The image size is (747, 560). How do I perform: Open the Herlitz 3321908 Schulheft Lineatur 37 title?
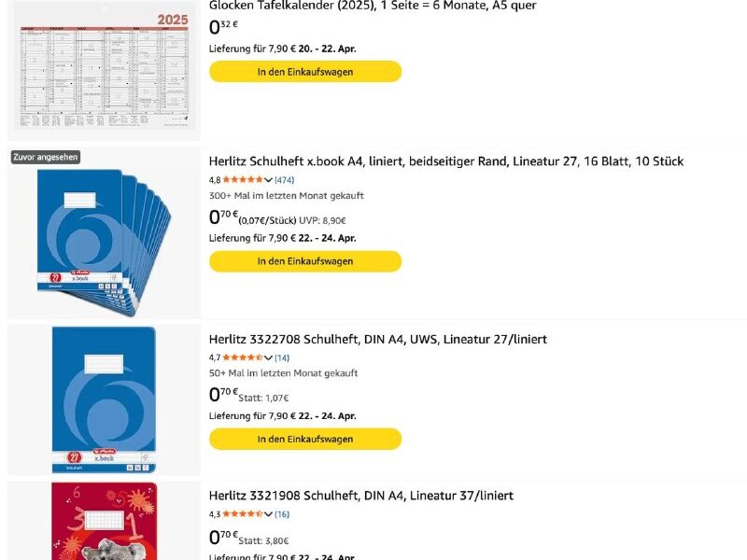(x=361, y=496)
